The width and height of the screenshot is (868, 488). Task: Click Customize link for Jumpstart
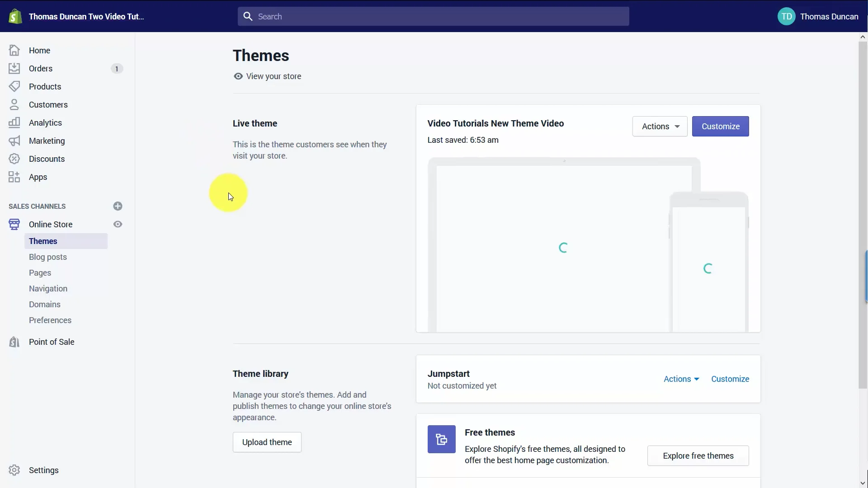pyautogui.click(x=730, y=379)
